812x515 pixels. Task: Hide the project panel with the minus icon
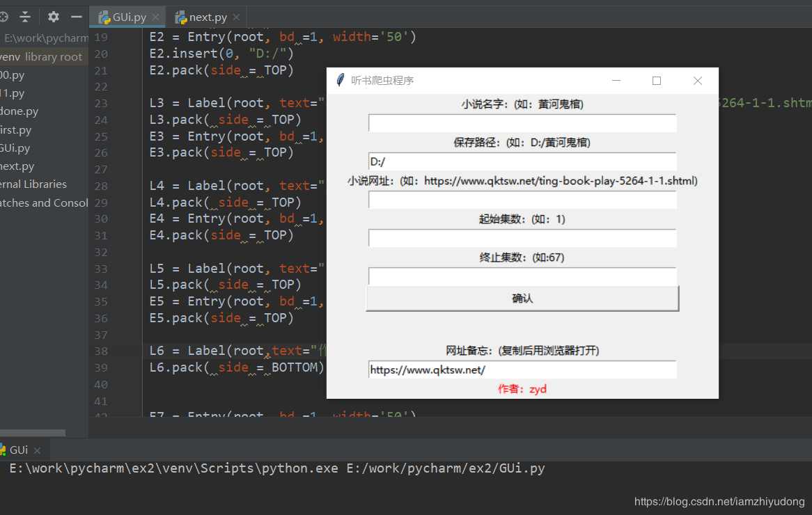click(77, 17)
